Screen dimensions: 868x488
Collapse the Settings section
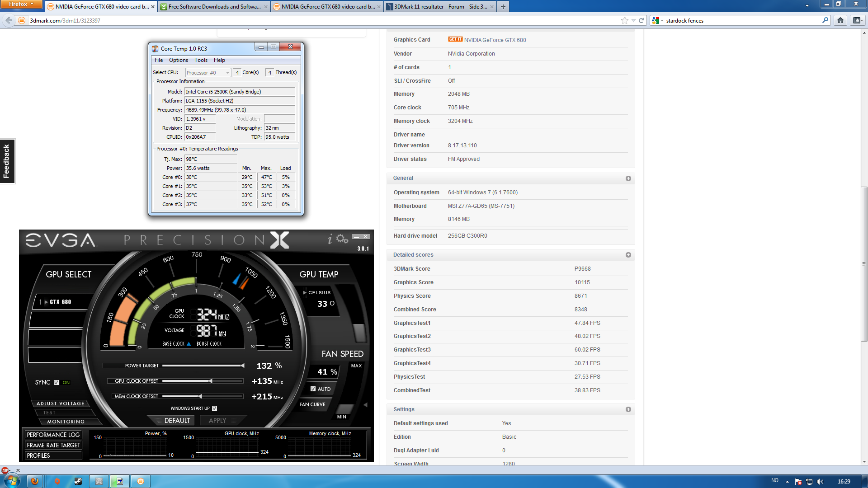pos(628,409)
